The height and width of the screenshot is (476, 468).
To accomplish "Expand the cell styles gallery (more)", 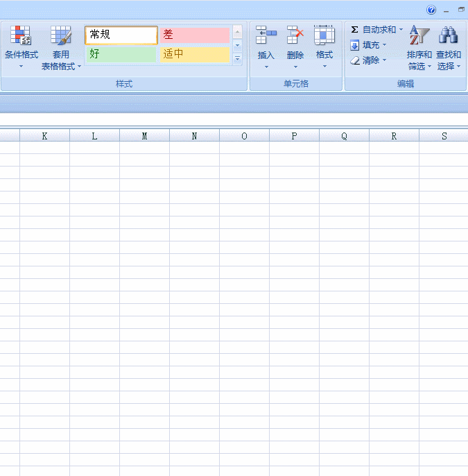I will click(238, 58).
